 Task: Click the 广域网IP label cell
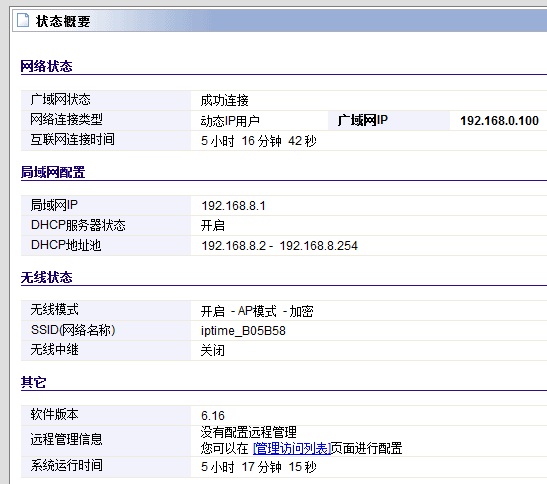389,120
